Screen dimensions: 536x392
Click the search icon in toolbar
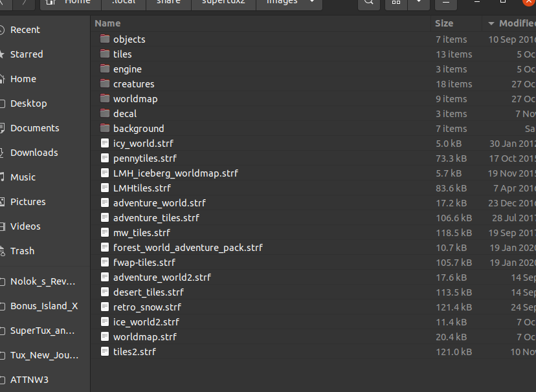(x=368, y=2)
